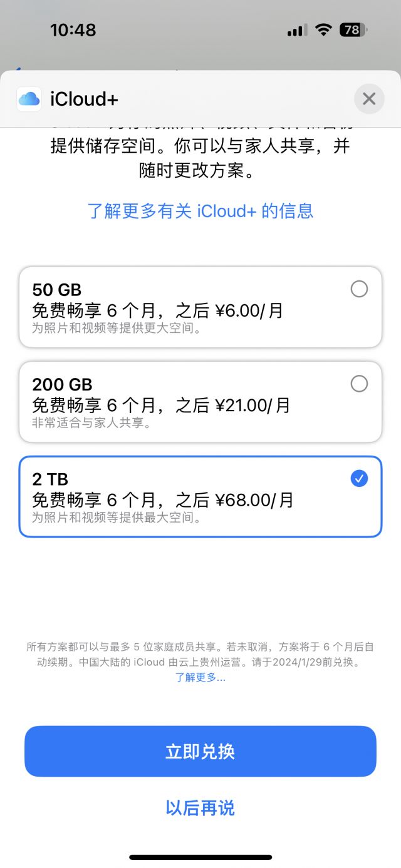Tap the 200 GB plan card
Screen dimensions: 401x868
pos(200,402)
